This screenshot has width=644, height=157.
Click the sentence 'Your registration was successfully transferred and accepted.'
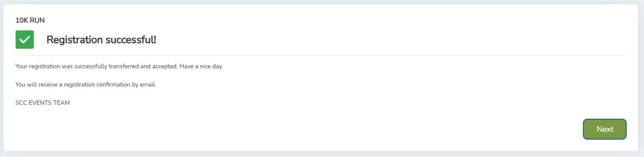click(96, 66)
